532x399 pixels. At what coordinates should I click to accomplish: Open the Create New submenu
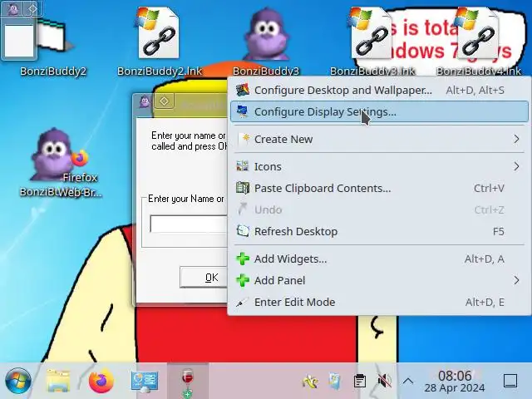coord(379,139)
